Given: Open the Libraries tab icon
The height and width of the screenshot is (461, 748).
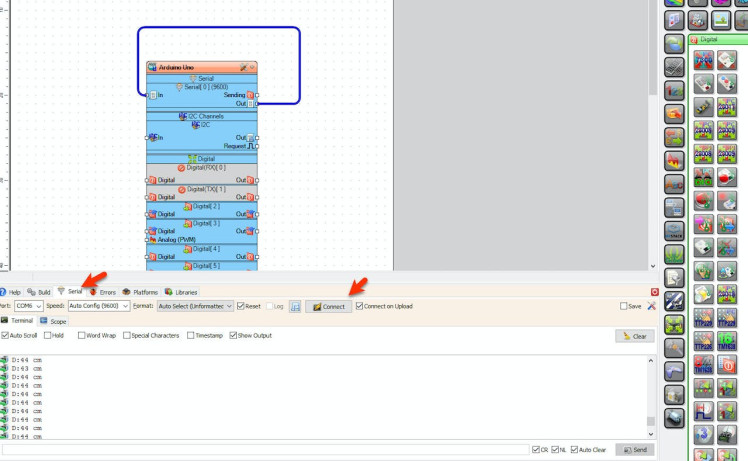Looking at the screenshot, I should point(168,292).
